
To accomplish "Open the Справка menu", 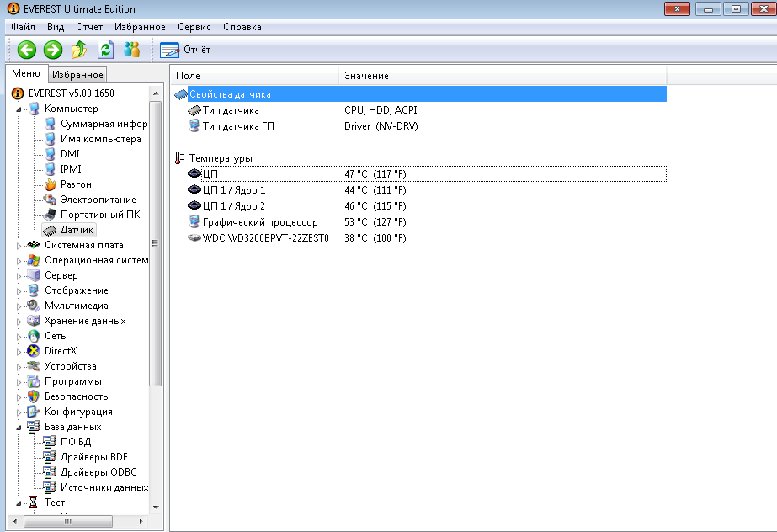I will 242,27.
